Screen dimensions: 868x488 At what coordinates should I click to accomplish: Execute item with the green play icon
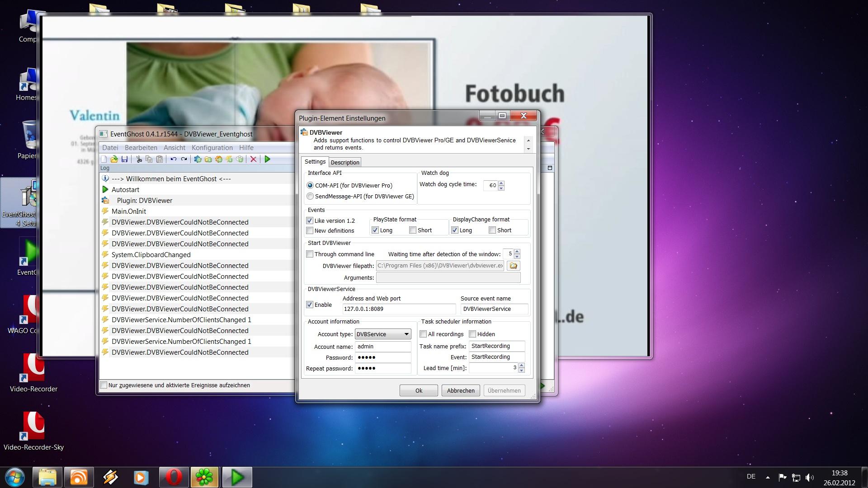point(268,159)
